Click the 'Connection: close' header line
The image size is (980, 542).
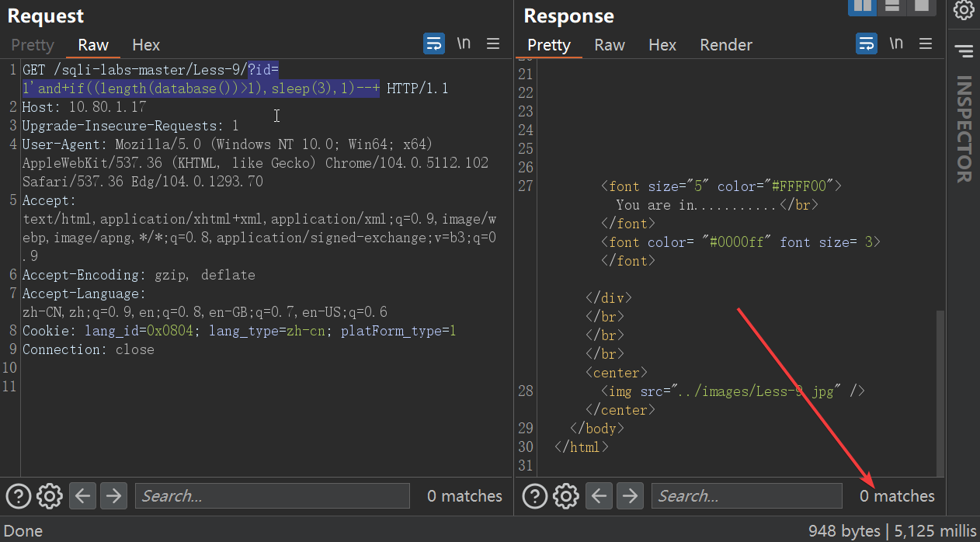point(88,349)
